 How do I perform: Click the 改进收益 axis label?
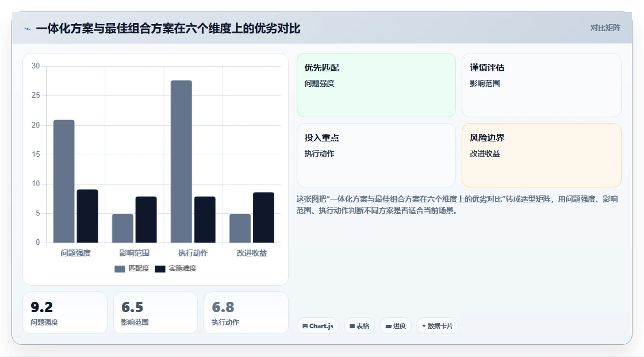click(252, 253)
